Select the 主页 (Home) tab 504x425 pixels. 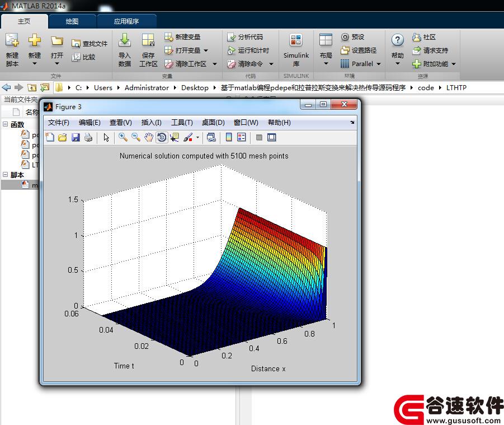24,21
